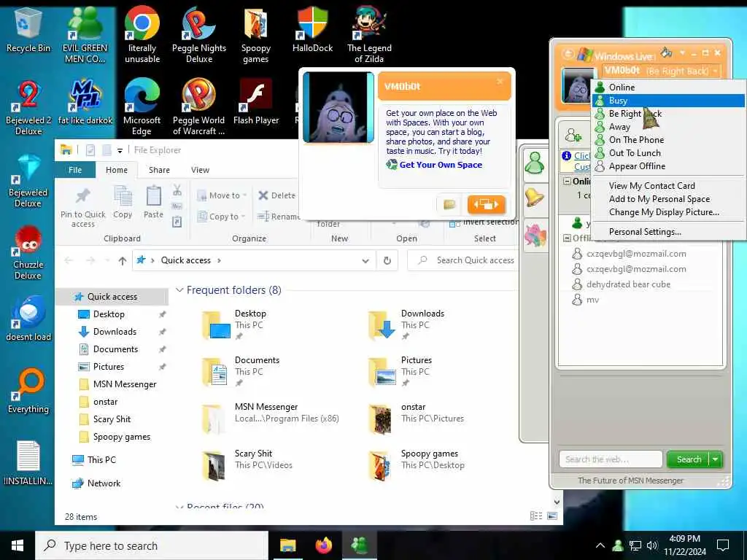Click Delete in the Organize group
Screen dimensions: 747x560
pyautogui.click(x=276, y=195)
